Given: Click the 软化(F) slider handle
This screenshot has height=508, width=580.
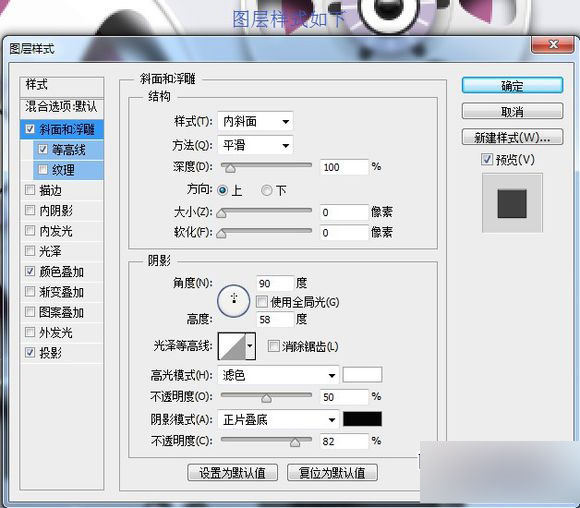Looking at the screenshot, I should click(221, 234).
